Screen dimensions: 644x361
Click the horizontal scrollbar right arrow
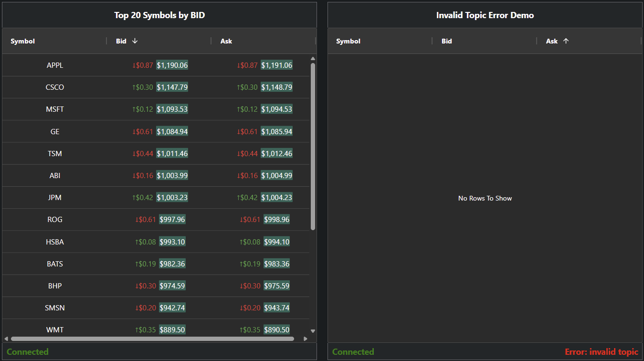(x=306, y=339)
